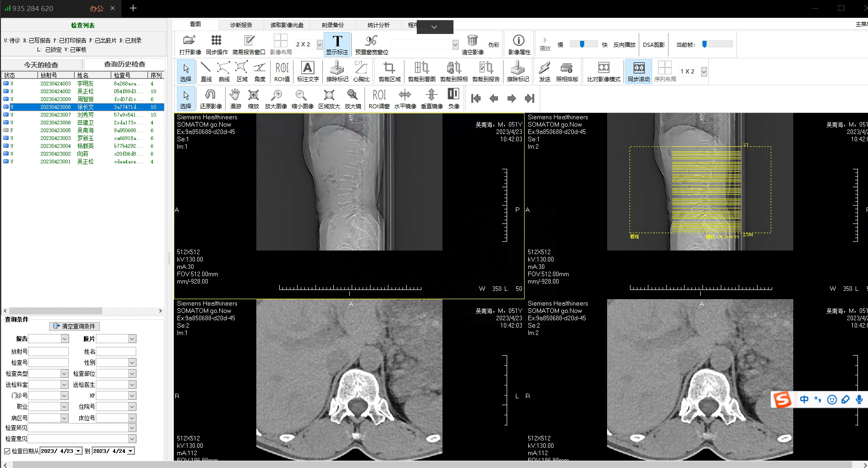Expand the 预置窗宽窗位 preset combo box
This screenshot has height=468, width=868.
pos(455,45)
